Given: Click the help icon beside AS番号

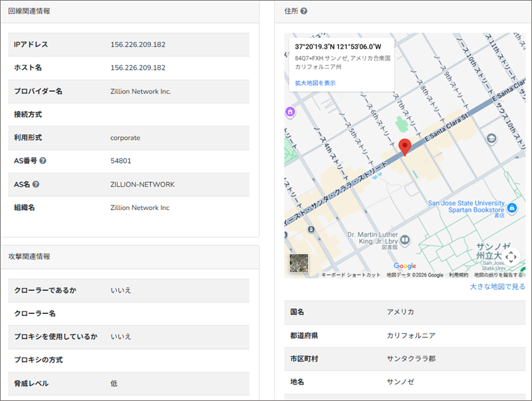Looking at the screenshot, I should [43, 161].
